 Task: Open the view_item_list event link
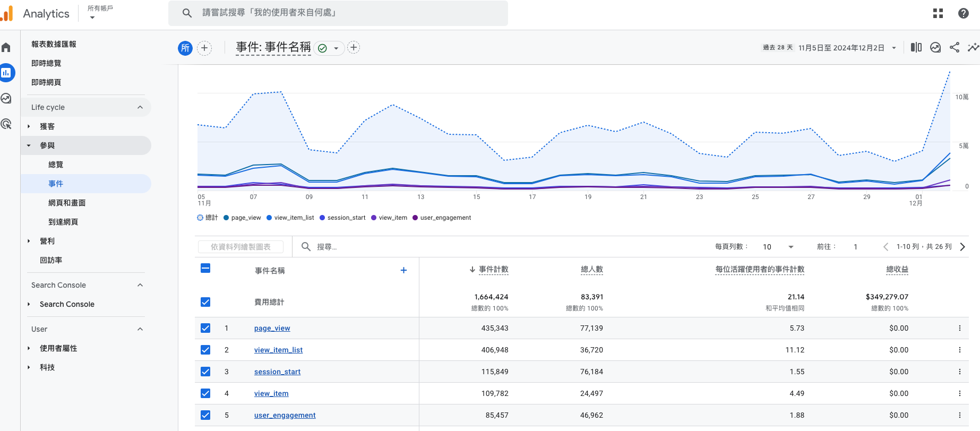pyautogui.click(x=278, y=350)
